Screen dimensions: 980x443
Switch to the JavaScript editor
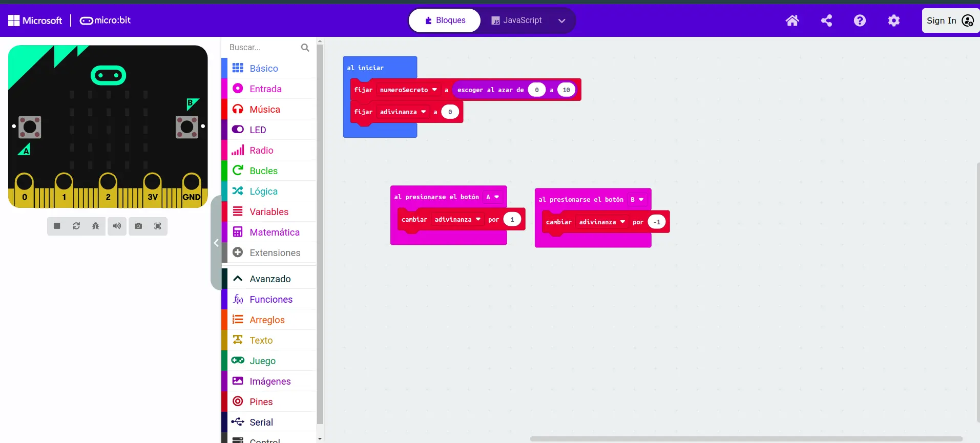[x=516, y=20]
